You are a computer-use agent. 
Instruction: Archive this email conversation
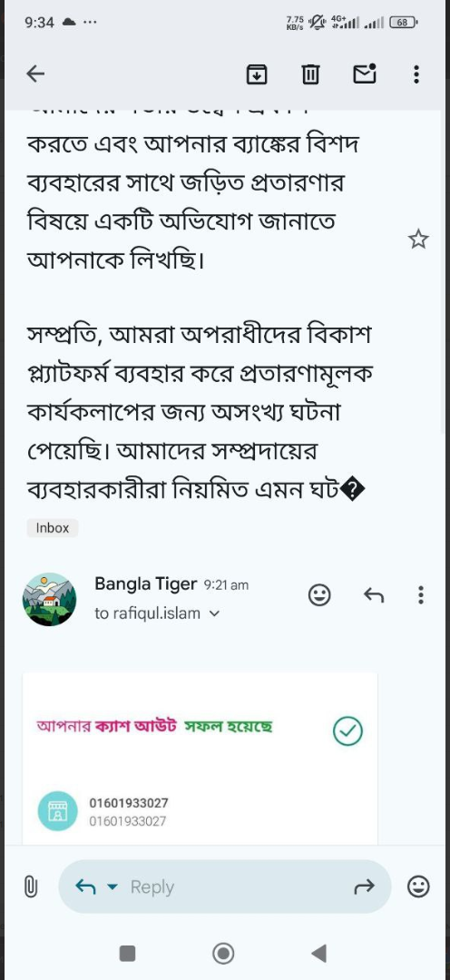[x=257, y=74]
